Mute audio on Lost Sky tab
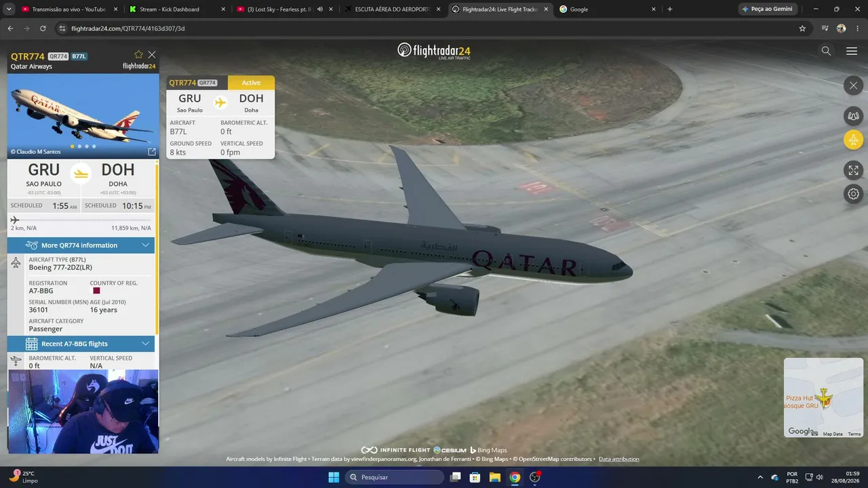The height and width of the screenshot is (488, 868). [319, 9]
